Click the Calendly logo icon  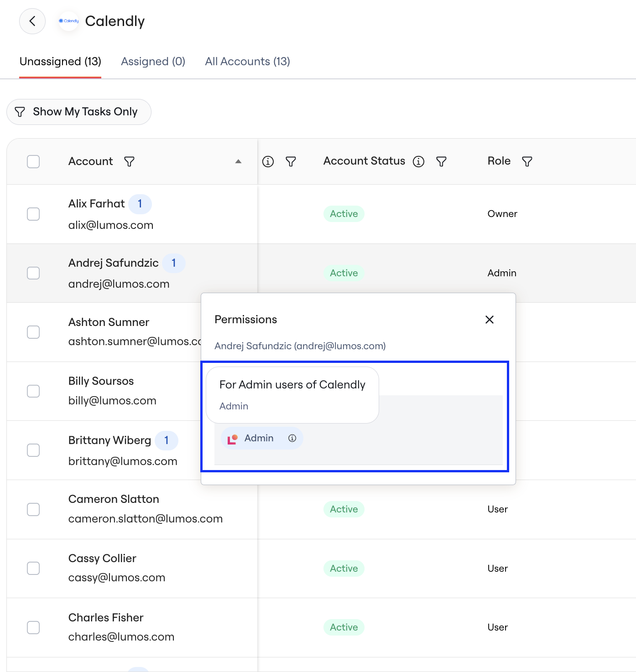click(69, 21)
